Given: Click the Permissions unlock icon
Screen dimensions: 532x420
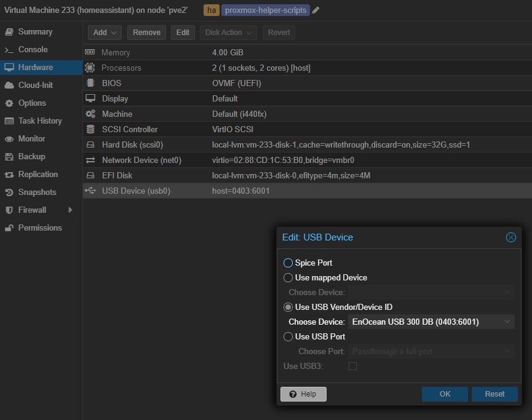Looking at the screenshot, I should [x=9, y=228].
